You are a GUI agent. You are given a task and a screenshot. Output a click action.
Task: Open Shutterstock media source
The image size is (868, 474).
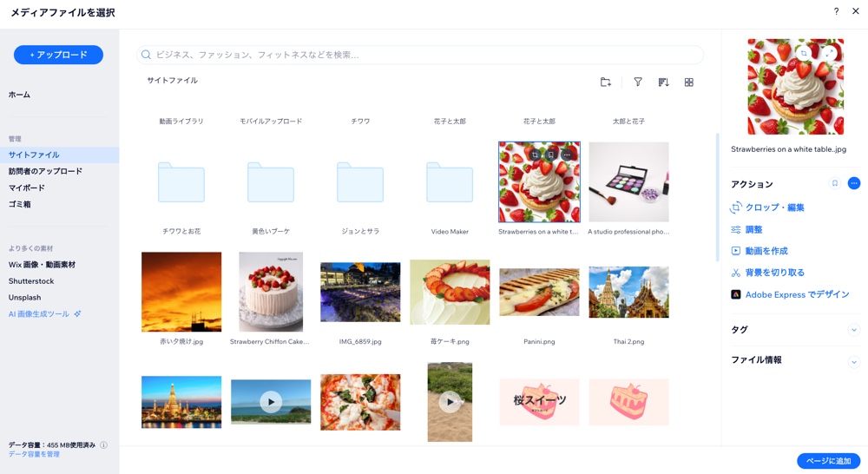31,281
